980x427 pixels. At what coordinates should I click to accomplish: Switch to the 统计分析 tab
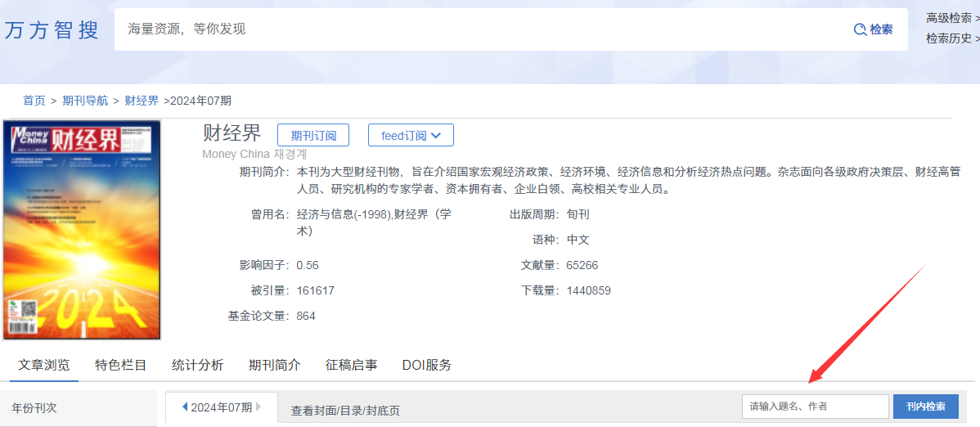click(x=197, y=365)
